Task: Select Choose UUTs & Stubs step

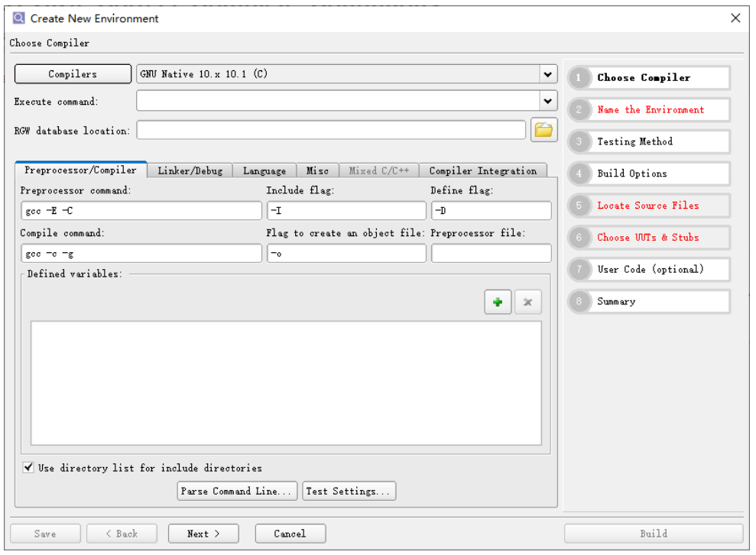Action: 649,237
